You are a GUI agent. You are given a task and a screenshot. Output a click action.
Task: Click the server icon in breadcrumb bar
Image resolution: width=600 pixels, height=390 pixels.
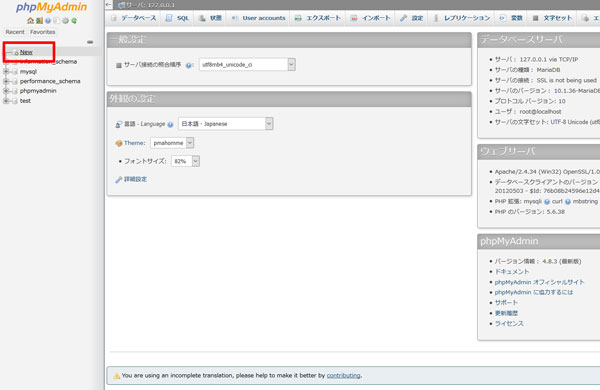(x=121, y=5)
